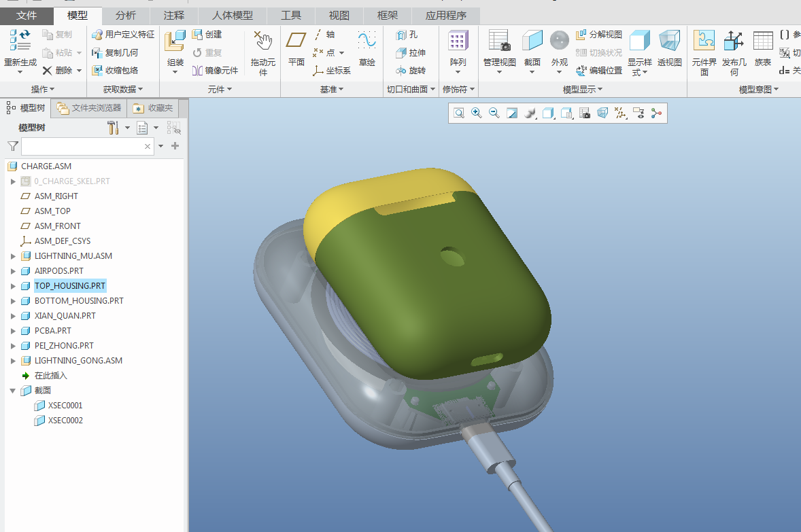Toggle Exploded View (分解视图)
The width and height of the screenshot is (801, 532).
598,35
